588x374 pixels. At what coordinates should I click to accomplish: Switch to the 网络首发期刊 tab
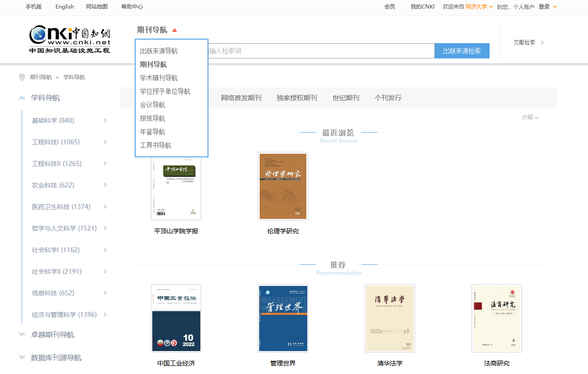coord(241,98)
